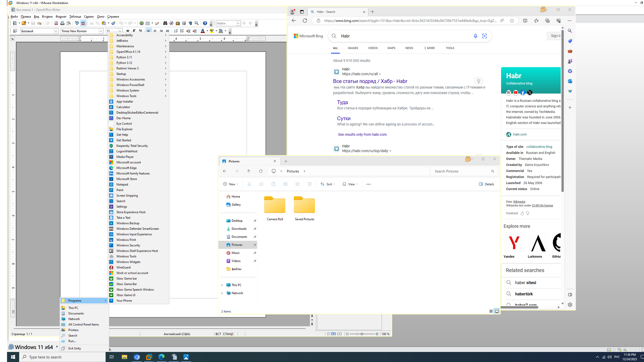The image size is (644, 362).
Task: Click the Bing voice search microphone
Action: [475, 36]
